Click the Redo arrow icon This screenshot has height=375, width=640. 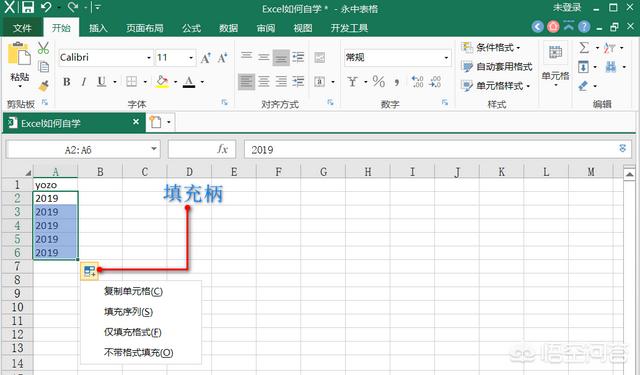[x=73, y=7]
